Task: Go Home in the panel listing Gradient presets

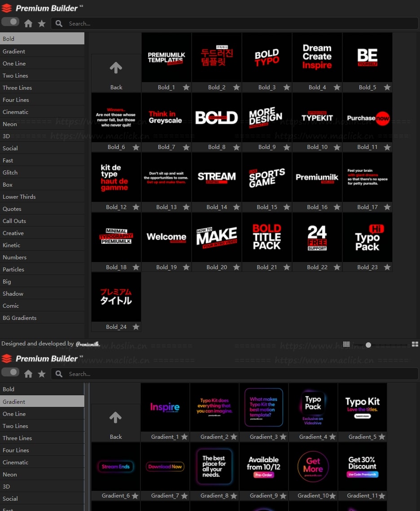Action: pyautogui.click(x=28, y=374)
